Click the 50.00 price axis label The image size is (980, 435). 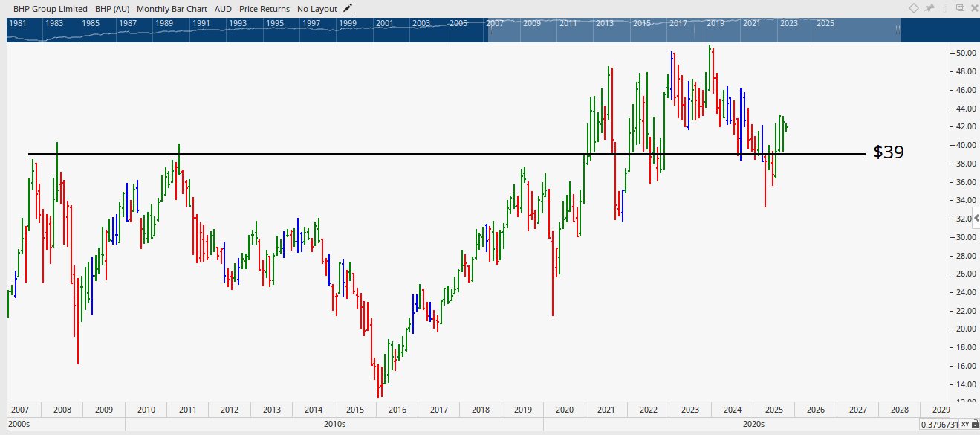coord(965,54)
